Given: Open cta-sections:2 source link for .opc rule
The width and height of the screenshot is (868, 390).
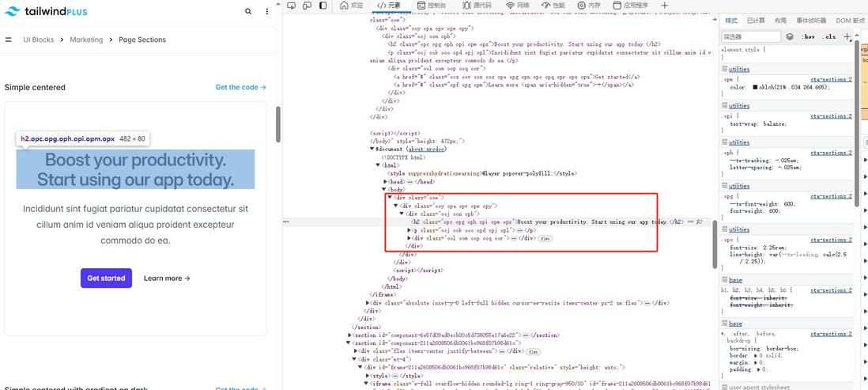Looking at the screenshot, I should pyautogui.click(x=831, y=240).
